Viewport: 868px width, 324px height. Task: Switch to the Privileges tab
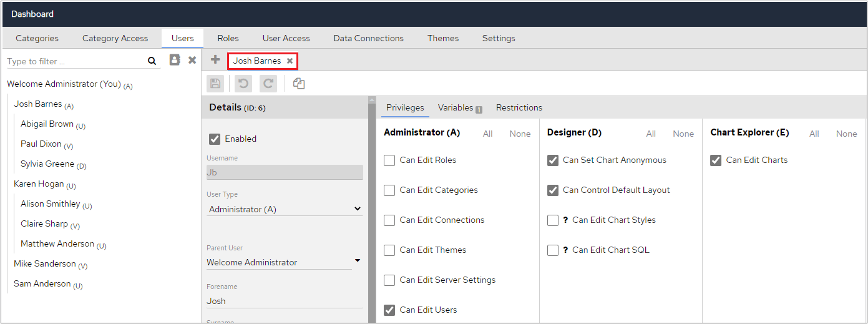[405, 107]
